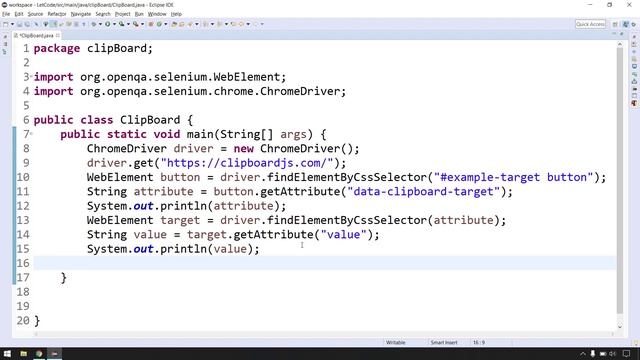This screenshot has height=360, width=640.
Task: Collapse the main method at line 7
Action: 31,133
